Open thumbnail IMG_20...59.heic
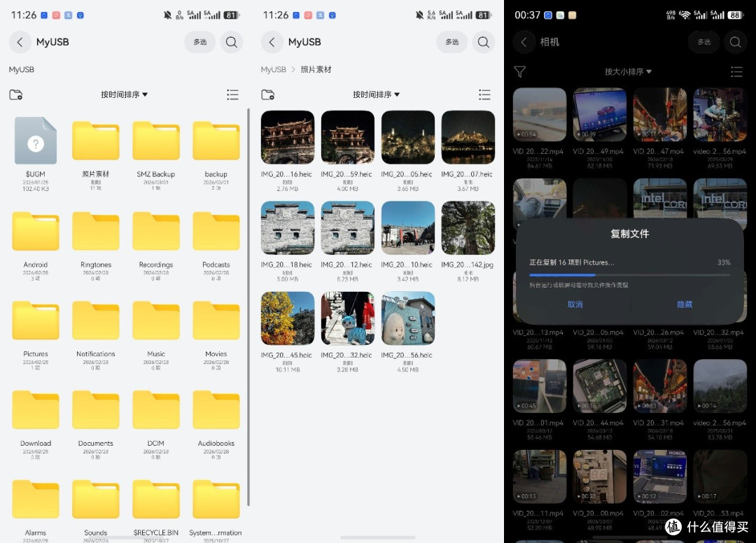Screen dimensions: 756x543 [x=348, y=137]
